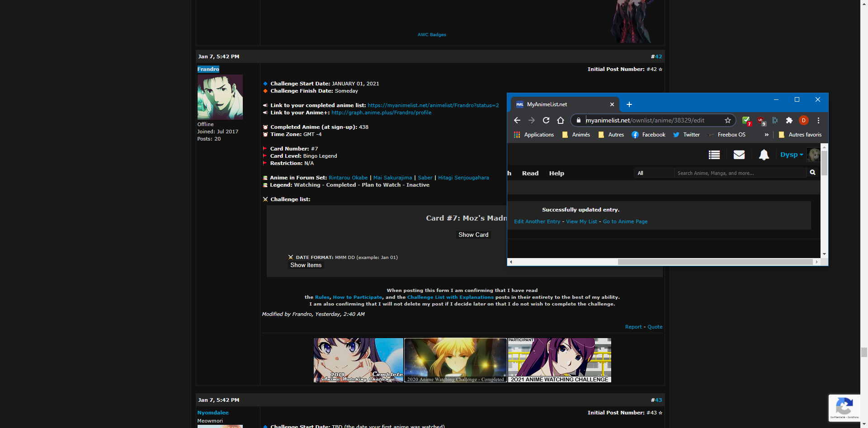
Task: Click the search magnifier icon
Action: [x=812, y=173]
